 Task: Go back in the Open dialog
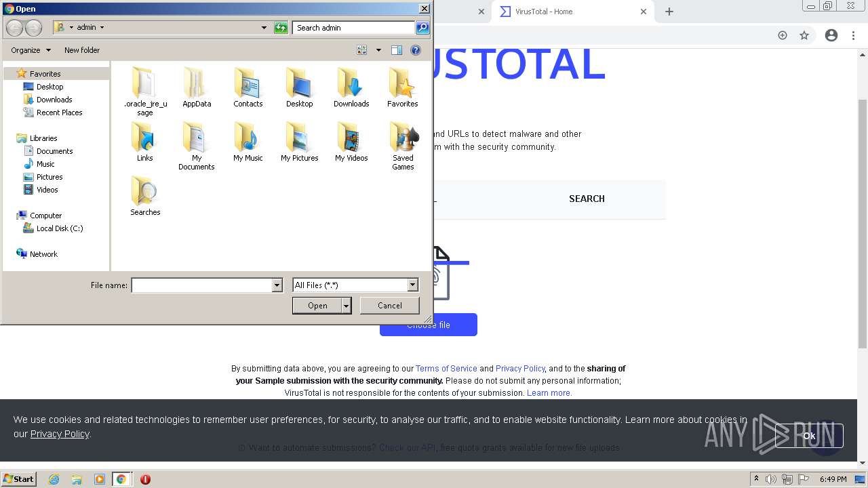(14, 28)
